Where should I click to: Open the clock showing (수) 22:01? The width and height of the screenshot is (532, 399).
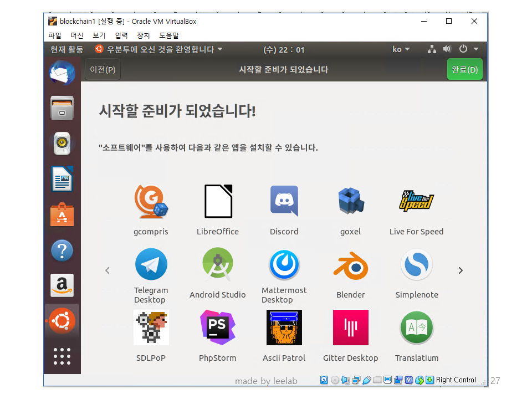[x=284, y=50]
